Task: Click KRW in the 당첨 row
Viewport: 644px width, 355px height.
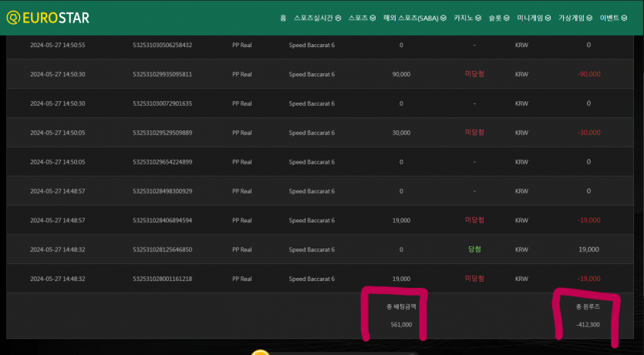Action: [x=521, y=249]
